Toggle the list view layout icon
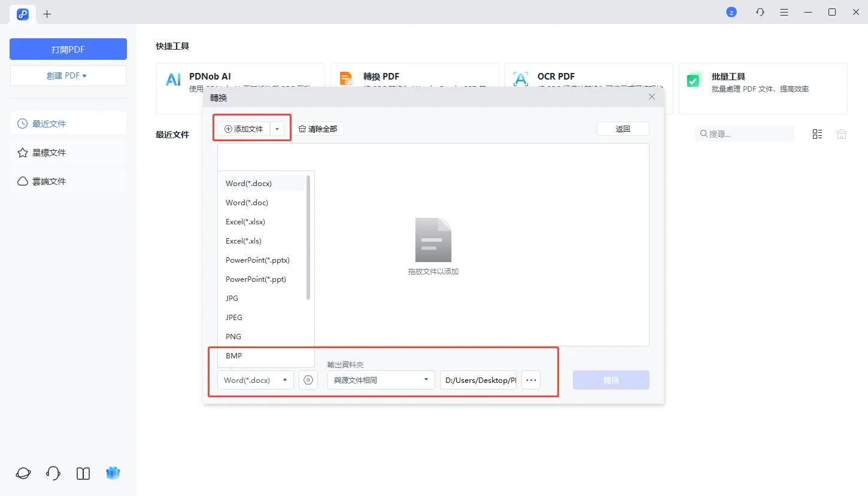 pyautogui.click(x=817, y=134)
